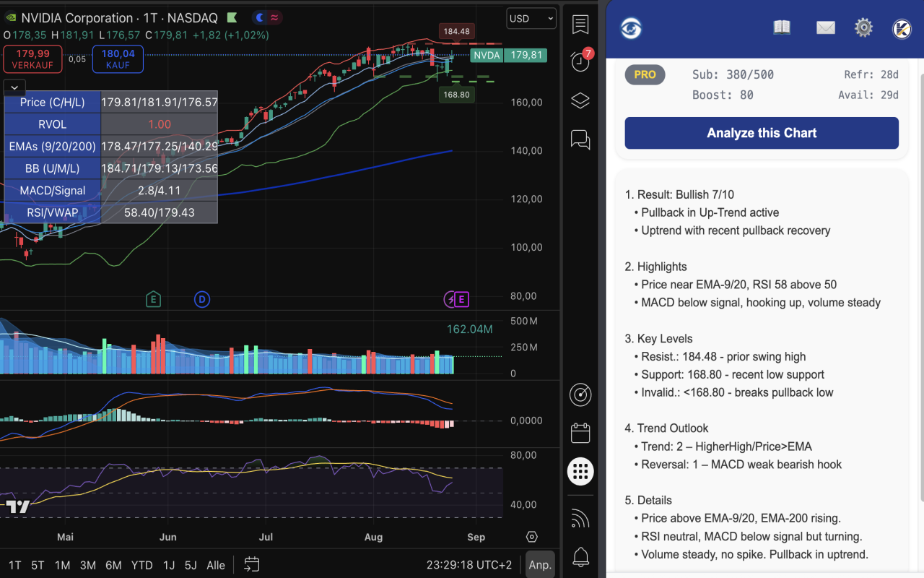The image size is (924, 578).
Task: Click the TradingView logo on chart
Action: 18,506
